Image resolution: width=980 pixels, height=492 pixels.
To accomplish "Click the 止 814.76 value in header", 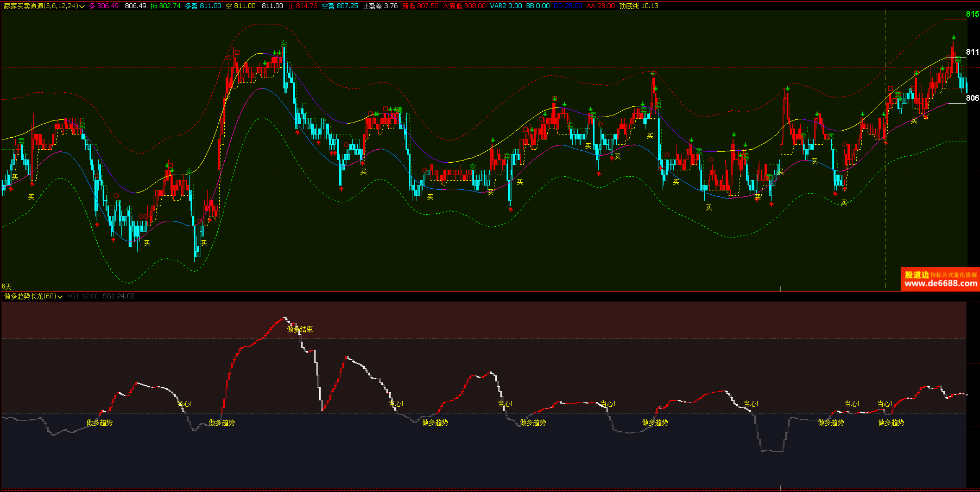I will pos(302,6).
